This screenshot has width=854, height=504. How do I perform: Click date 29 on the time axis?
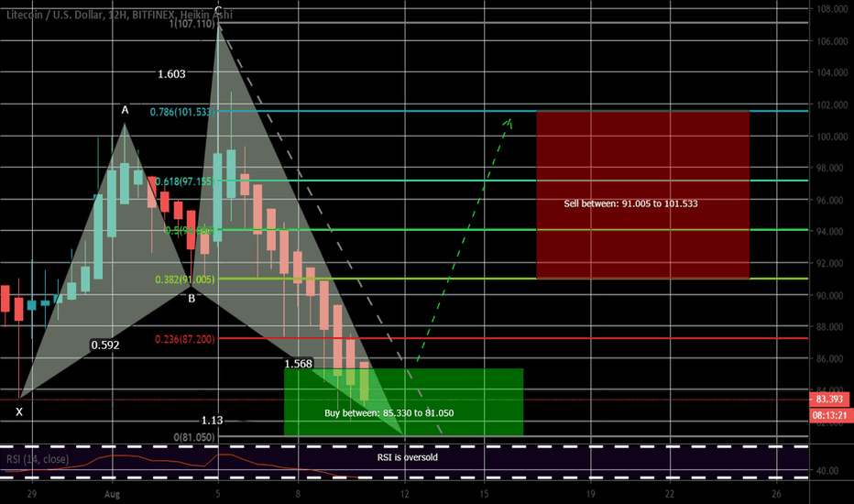[x=32, y=494]
